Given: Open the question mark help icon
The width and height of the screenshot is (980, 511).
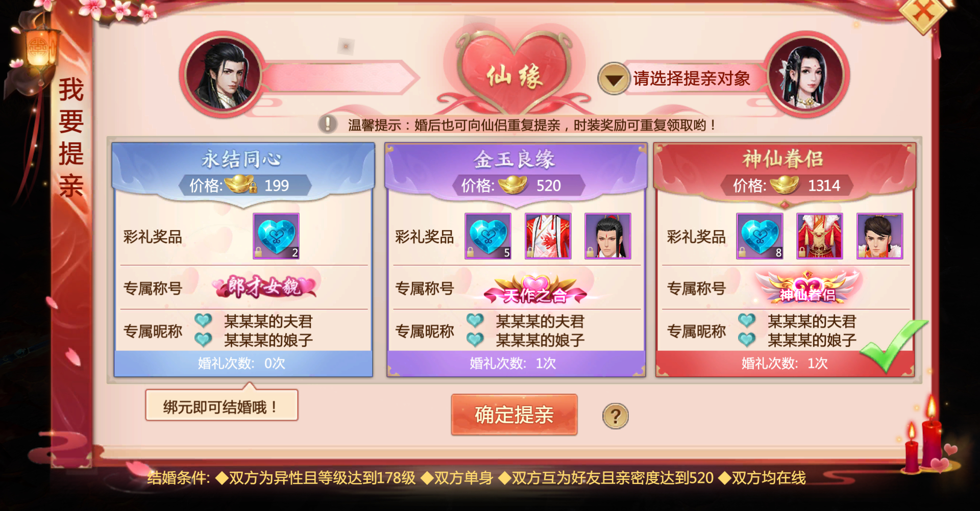Looking at the screenshot, I should (615, 416).
